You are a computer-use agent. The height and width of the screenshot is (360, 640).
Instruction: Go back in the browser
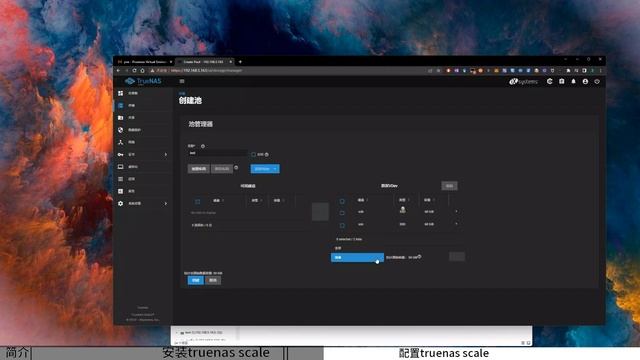pyautogui.click(x=119, y=71)
